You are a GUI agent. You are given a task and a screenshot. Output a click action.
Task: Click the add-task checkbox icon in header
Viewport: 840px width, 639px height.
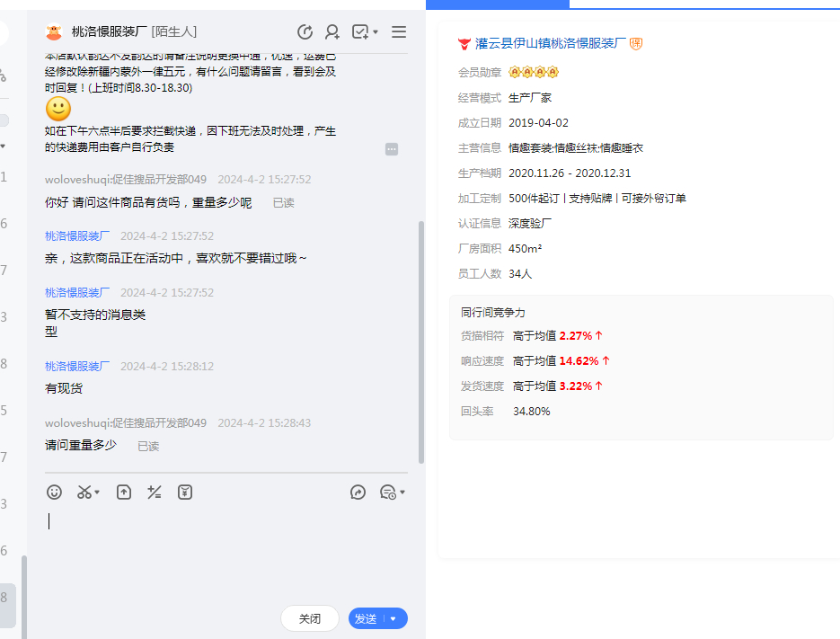[360, 32]
